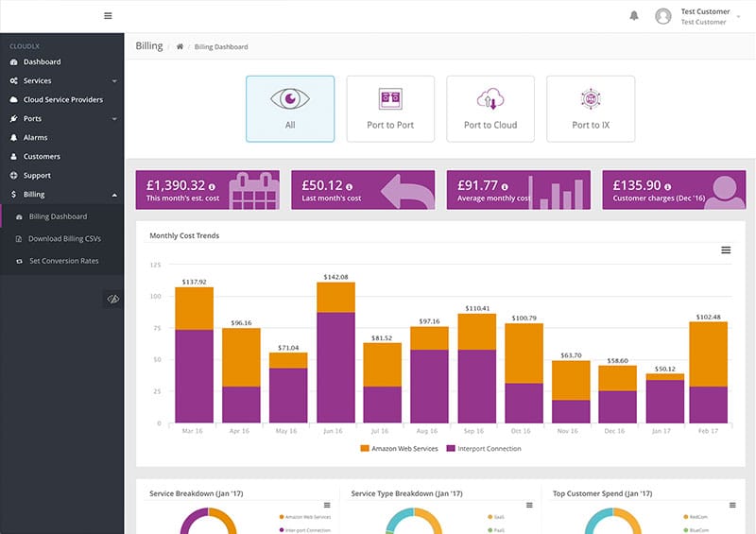This screenshot has width=756, height=534.
Task: Collapse the Billing submenu arrow
Action: pyautogui.click(x=114, y=195)
